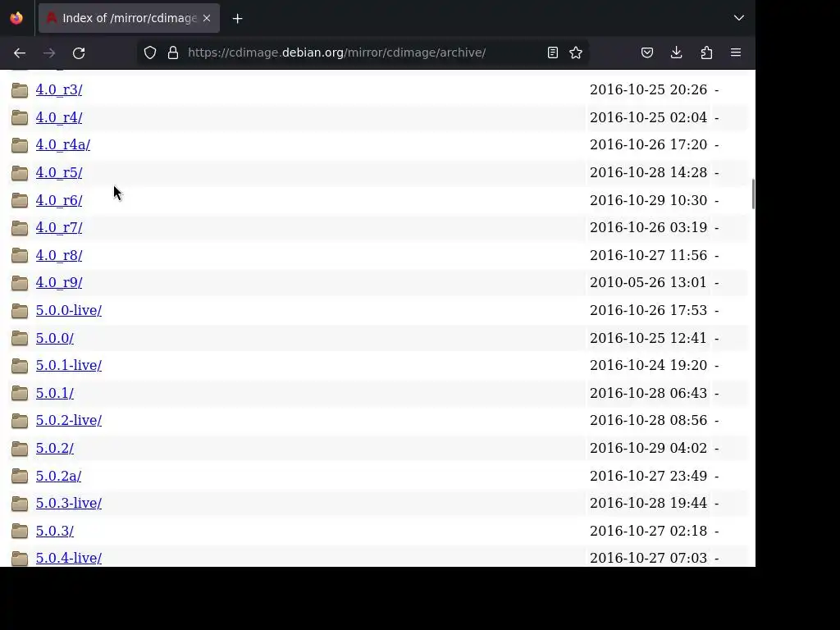Go back to the previous page
This screenshot has height=630, width=840.
pyautogui.click(x=20, y=52)
